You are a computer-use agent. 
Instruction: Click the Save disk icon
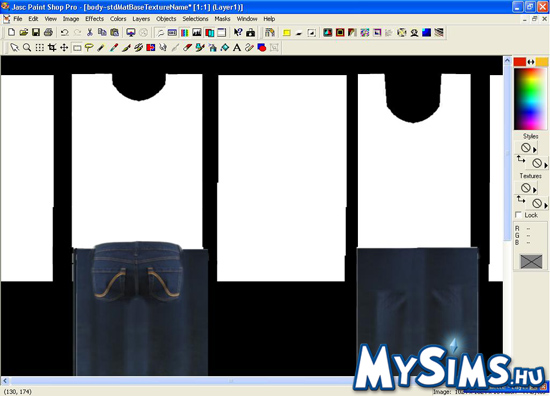point(36,33)
